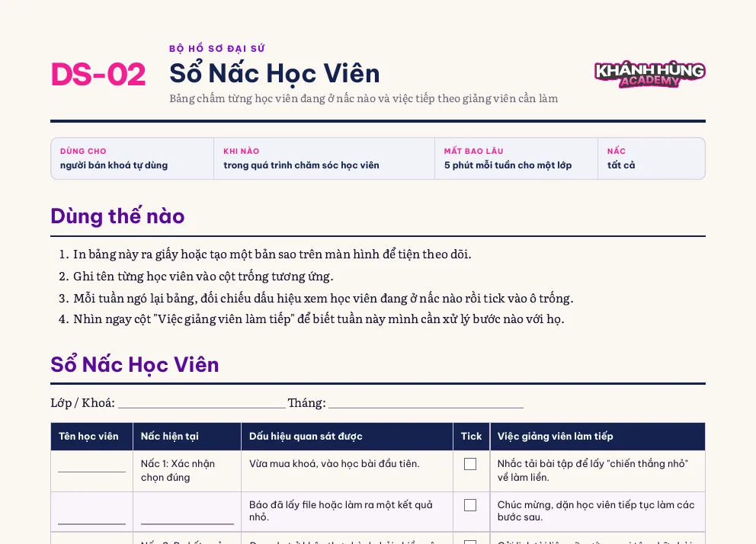Click step 1 'In bảng này ra giấy...'
Image resolution: width=756 pixels, height=544 pixels.
pos(272,254)
